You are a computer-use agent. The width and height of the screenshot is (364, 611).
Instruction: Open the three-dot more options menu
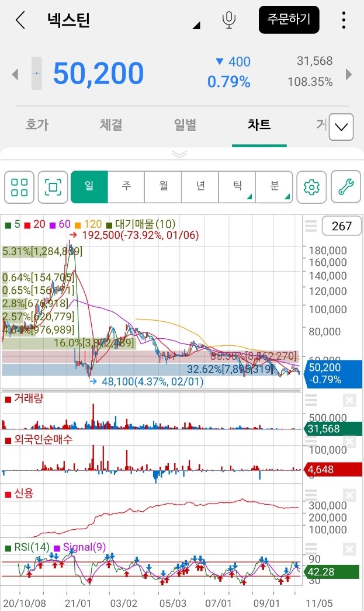[344, 20]
